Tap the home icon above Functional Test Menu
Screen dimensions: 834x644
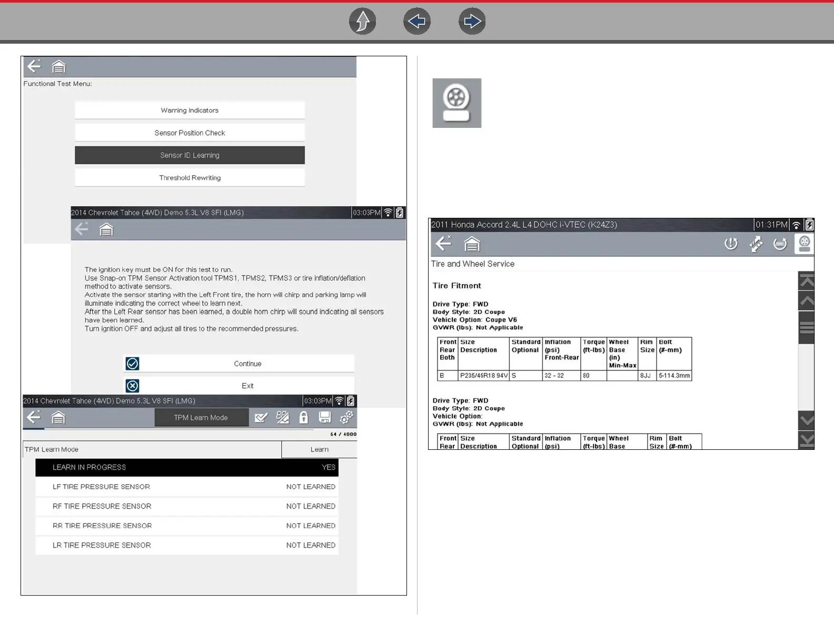click(x=58, y=67)
